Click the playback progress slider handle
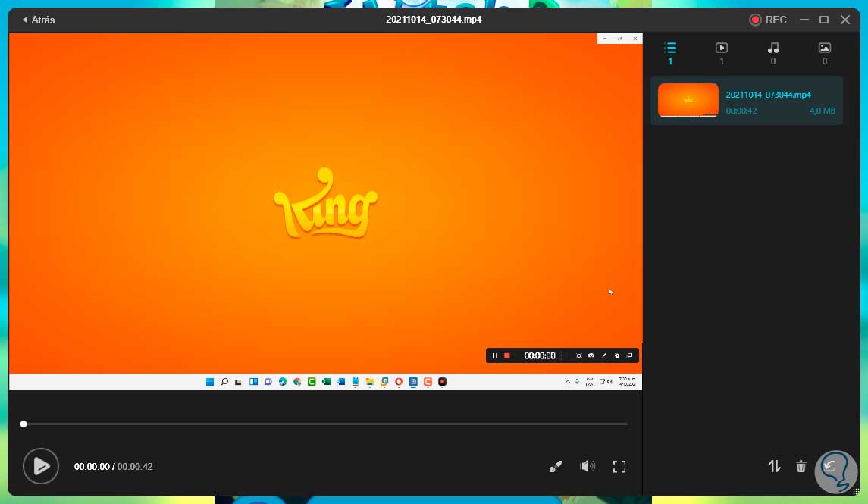This screenshot has height=504, width=868. tap(24, 424)
